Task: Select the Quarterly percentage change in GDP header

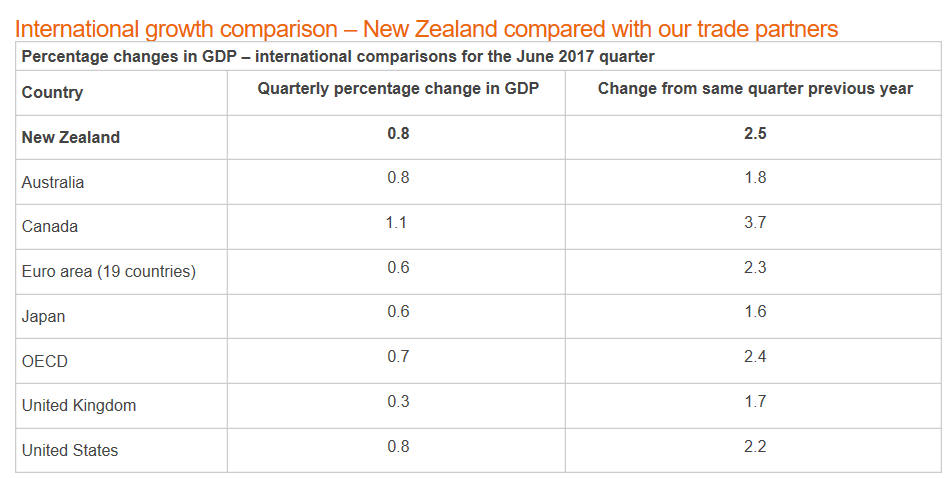Action: (x=398, y=89)
